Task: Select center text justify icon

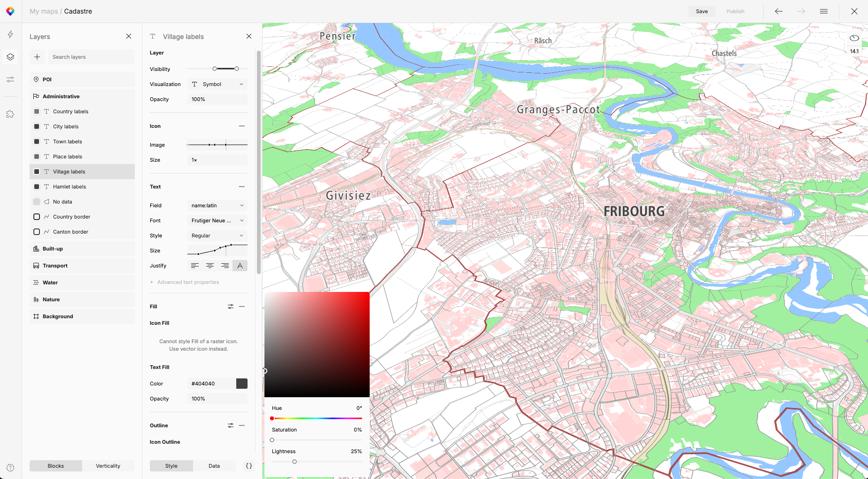Action: point(210,266)
